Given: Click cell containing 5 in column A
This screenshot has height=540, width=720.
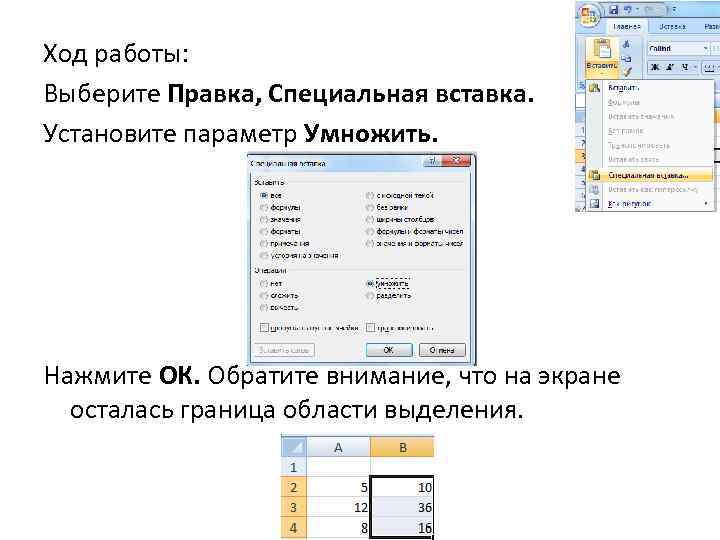Looking at the screenshot, I should [x=338, y=487].
